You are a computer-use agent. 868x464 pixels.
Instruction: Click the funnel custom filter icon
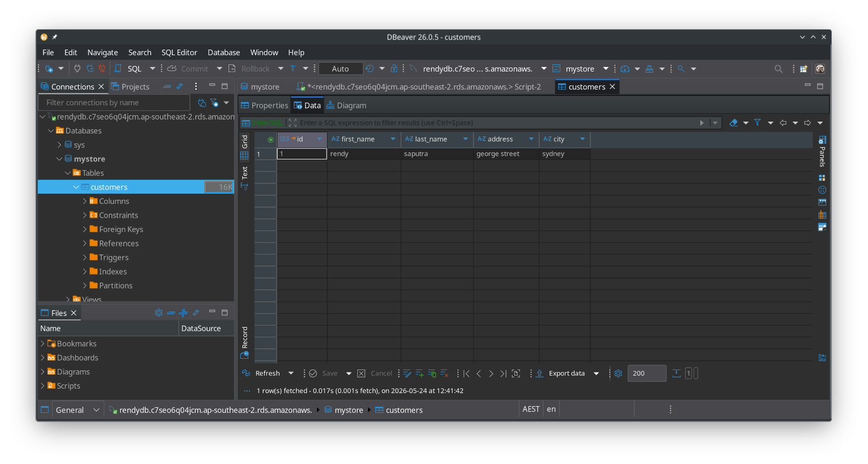pyautogui.click(x=758, y=123)
